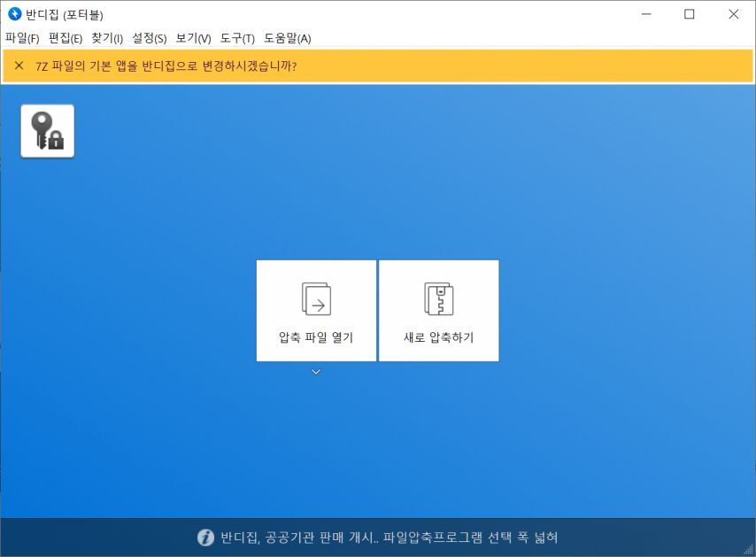Click the Bandizip logo in the title bar
This screenshot has height=557, width=756.
(x=15, y=14)
